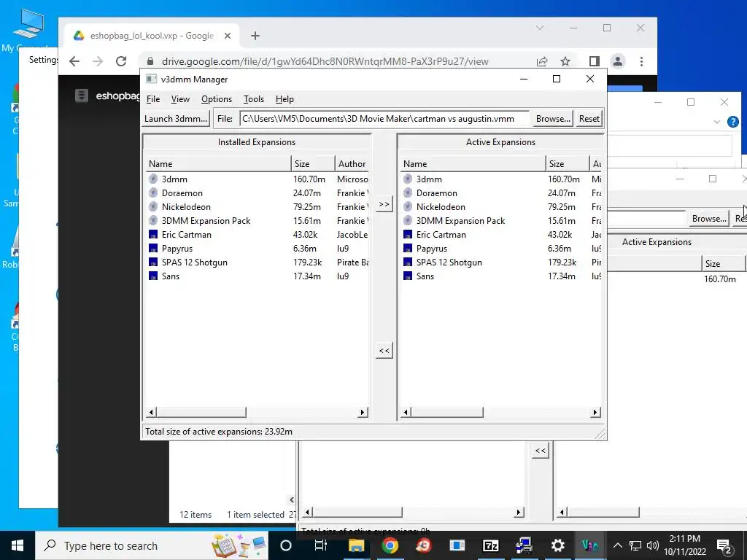Viewport: 747px width, 560px height.
Task: Click the Nickelodeon disc icon in Installed Expansions
Action: (x=153, y=206)
